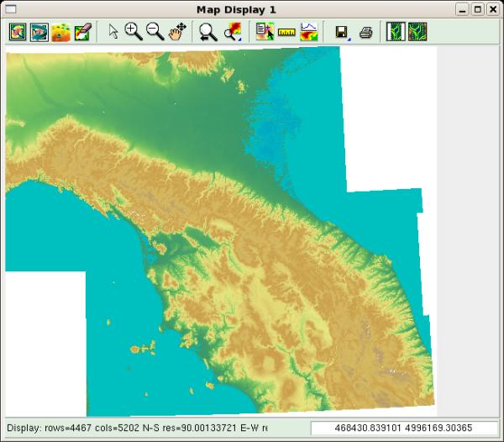Toggle the first green map mode button
The width and height of the screenshot is (504, 442).
pos(396,33)
